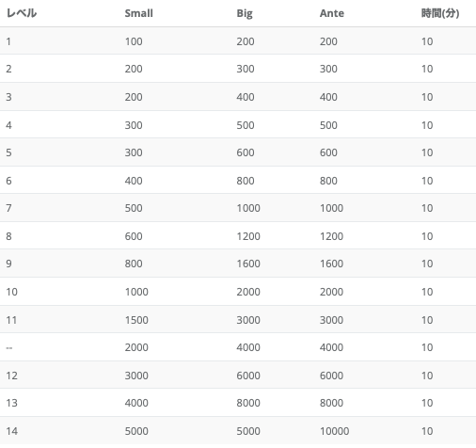Click the Small column header

(138, 13)
